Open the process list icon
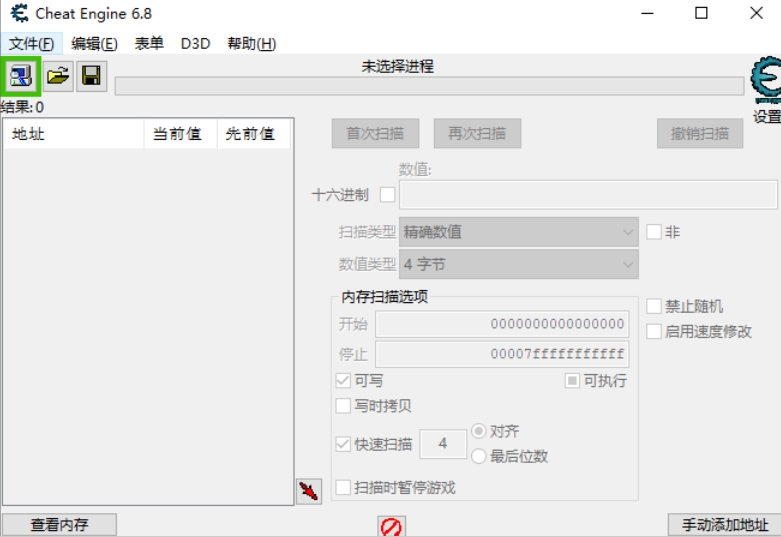781x537 pixels. 20,76
